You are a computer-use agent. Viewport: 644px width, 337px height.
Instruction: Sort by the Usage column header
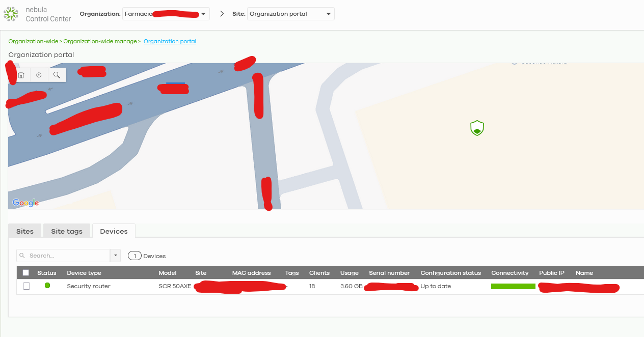click(350, 273)
